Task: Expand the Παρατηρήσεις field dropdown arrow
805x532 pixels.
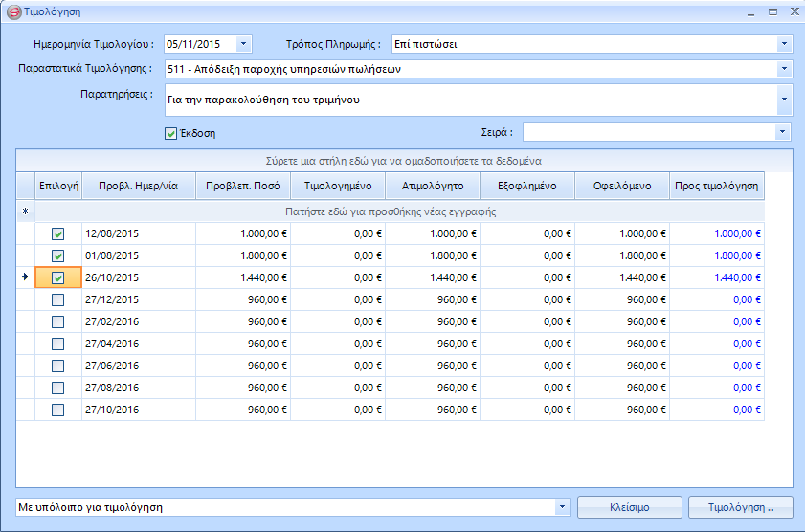Action: tap(784, 100)
